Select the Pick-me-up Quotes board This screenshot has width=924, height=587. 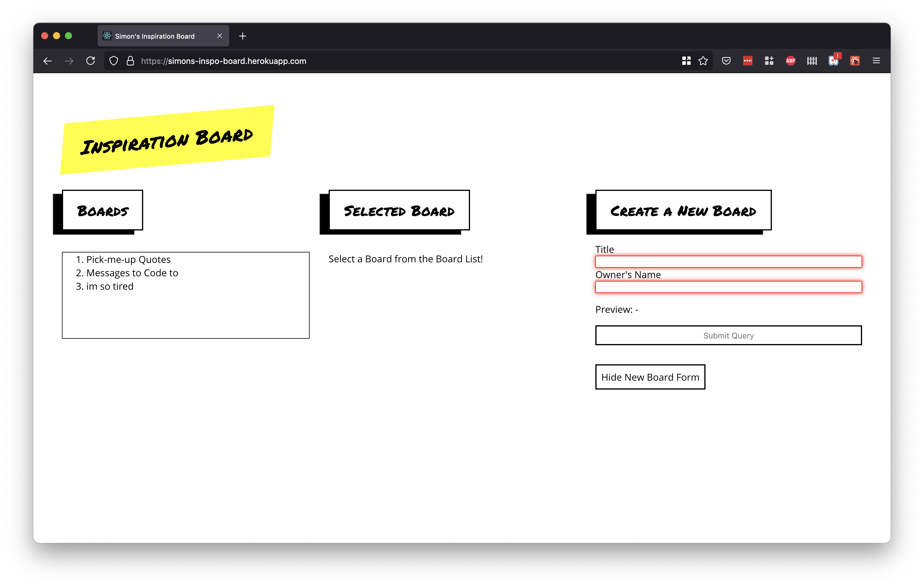pos(128,260)
